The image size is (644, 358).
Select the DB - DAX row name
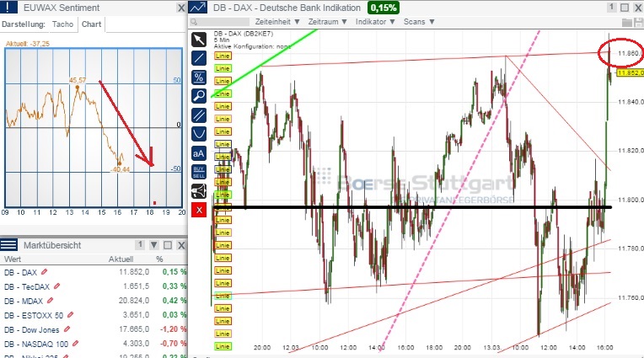[20, 272]
